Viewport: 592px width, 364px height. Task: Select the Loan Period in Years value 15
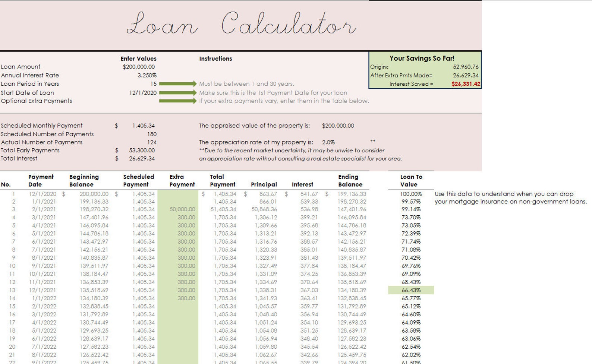click(x=153, y=84)
